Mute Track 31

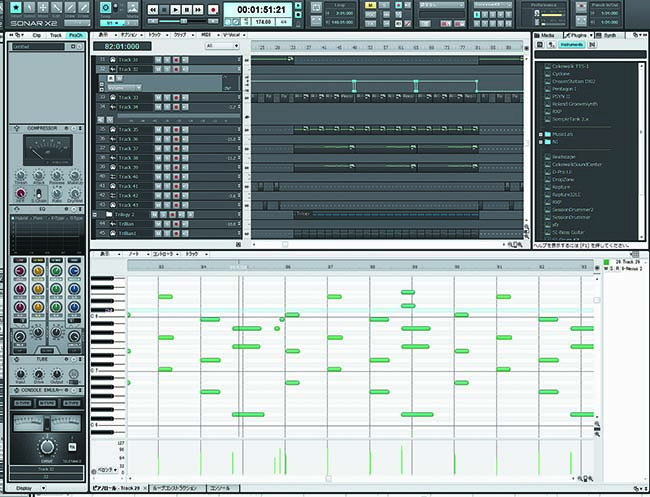pos(158,60)
